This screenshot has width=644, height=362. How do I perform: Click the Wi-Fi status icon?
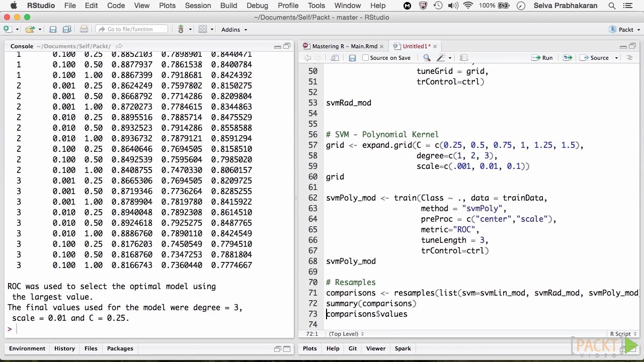pyautogui.click(x=468, y=6)
